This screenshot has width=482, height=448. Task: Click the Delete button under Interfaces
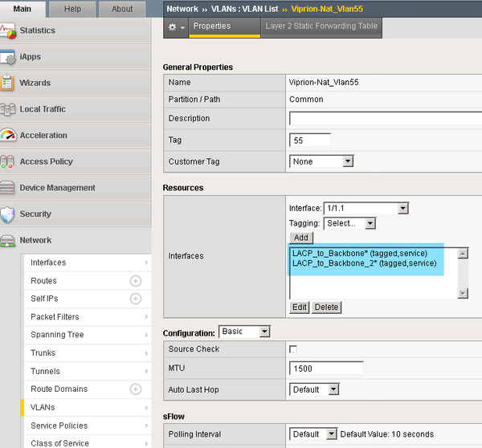point(326,307)
